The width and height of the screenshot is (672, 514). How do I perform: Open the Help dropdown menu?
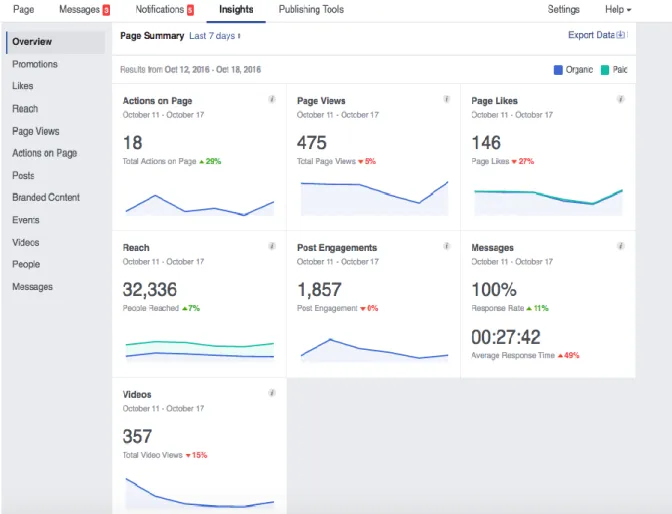(x=618, y=9)
